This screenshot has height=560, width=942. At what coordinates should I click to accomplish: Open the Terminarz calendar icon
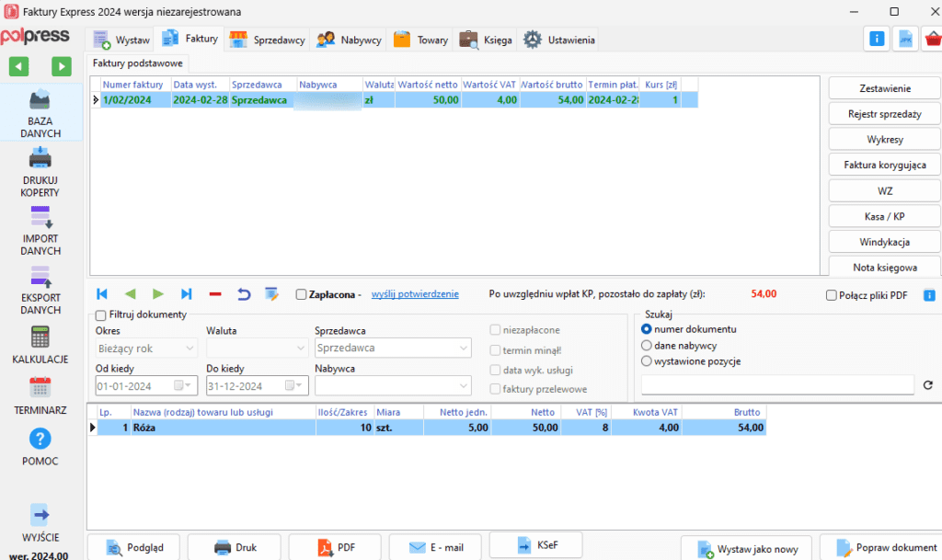[x=40, y=387]
